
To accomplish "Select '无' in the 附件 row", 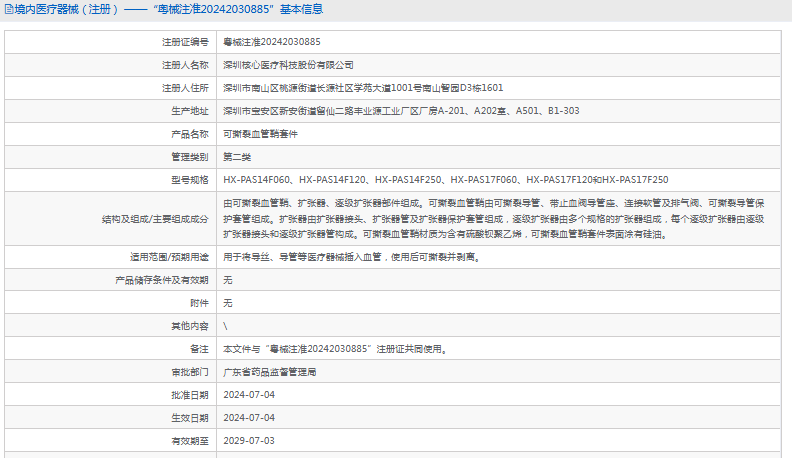I will pyautogui.click(x=228, y=303).
